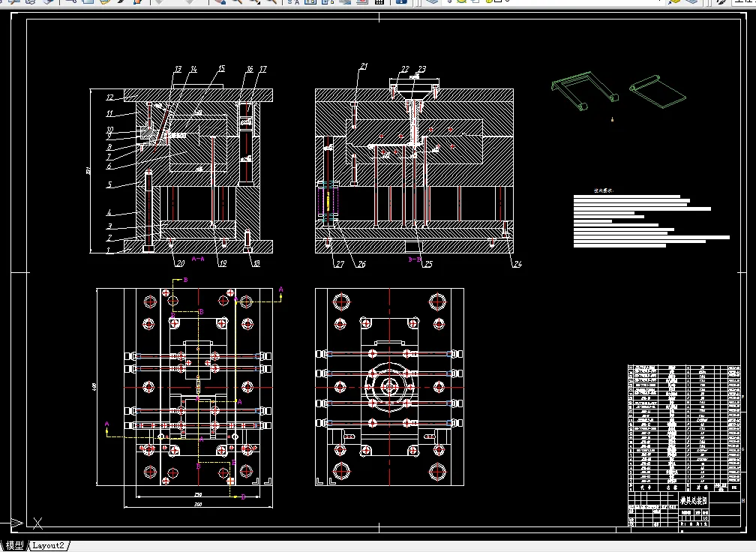Click part balloon number 17
The width and height of the screenshot is (756, 552).
point(262,69)
